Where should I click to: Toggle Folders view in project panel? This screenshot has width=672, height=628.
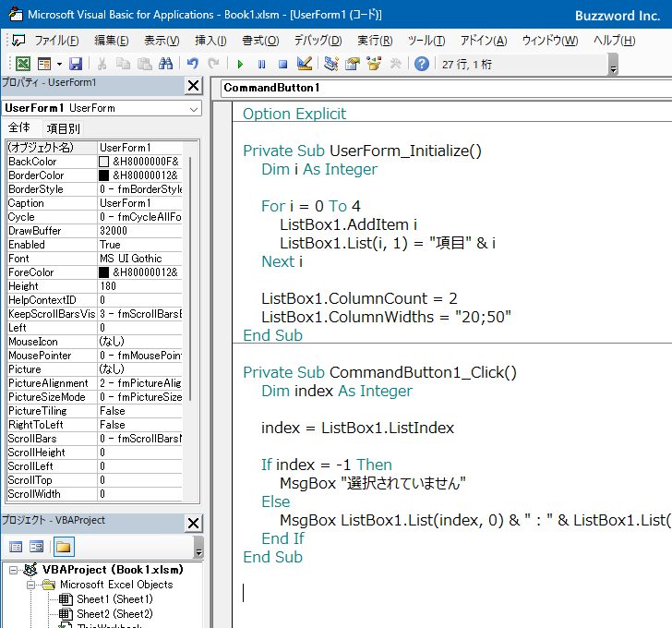click(x=64, y=547)
